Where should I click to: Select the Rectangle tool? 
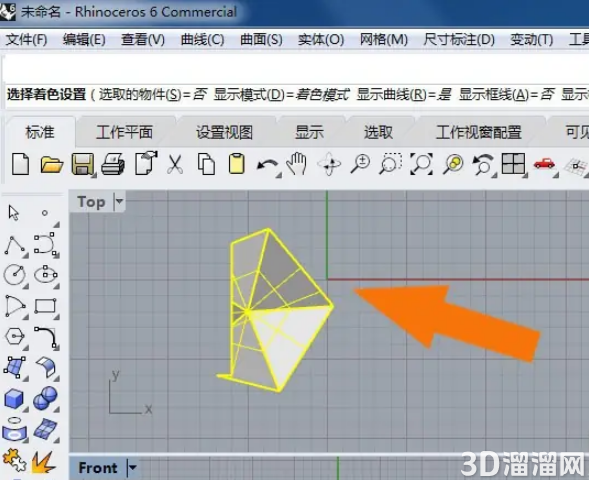click(45, 306)
